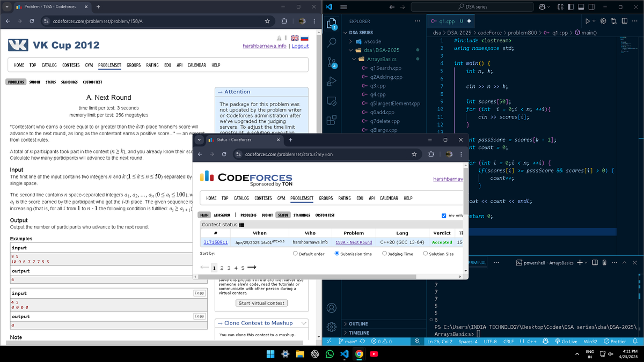Open Source Control view in activity bar

pos(332,62)
